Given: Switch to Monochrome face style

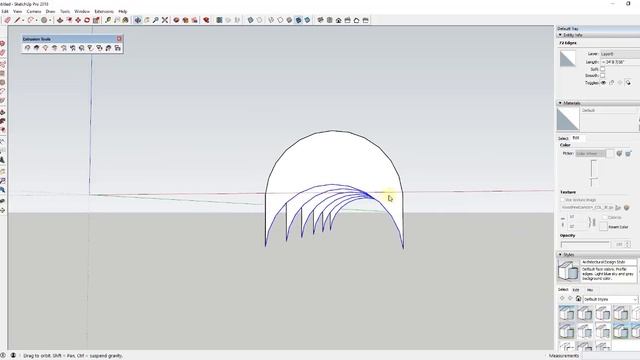Looking at the screenshot, I should 307,20.
